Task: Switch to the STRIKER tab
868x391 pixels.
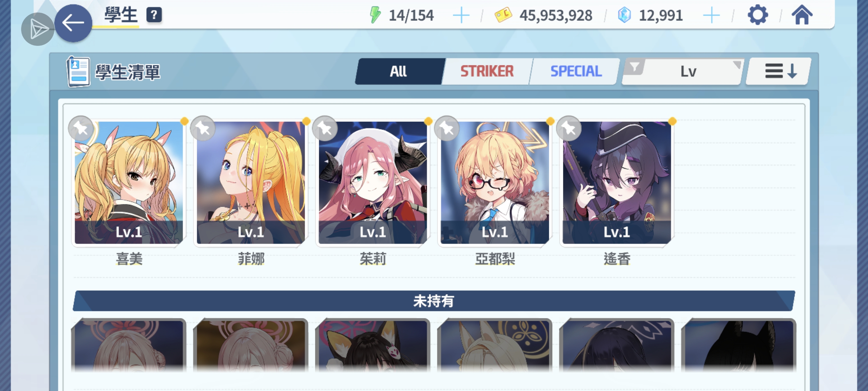Action: point(486,71)
